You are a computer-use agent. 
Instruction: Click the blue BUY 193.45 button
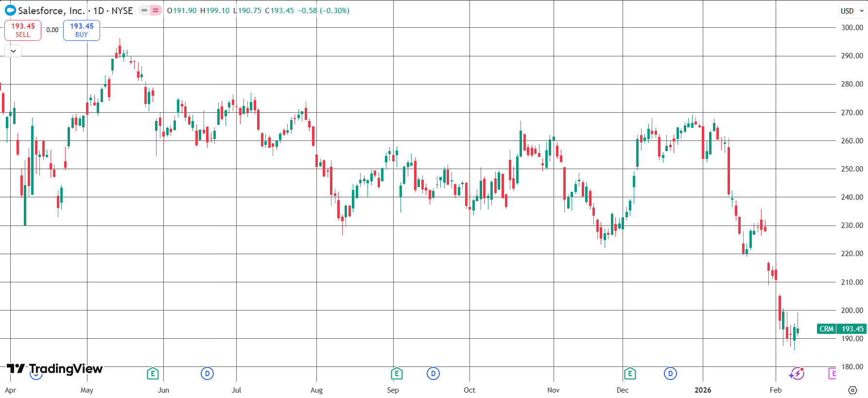pos(82,30)
